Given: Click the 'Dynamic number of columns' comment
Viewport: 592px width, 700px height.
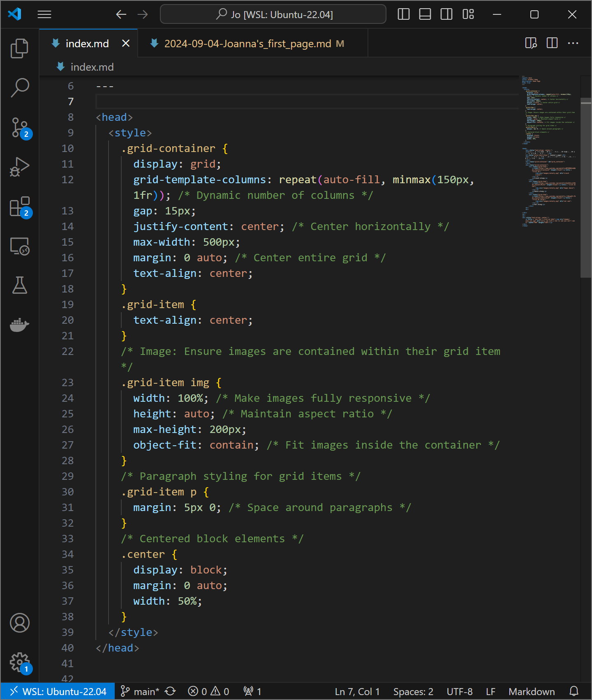Looking at the screenshot, I should (275, 195).
